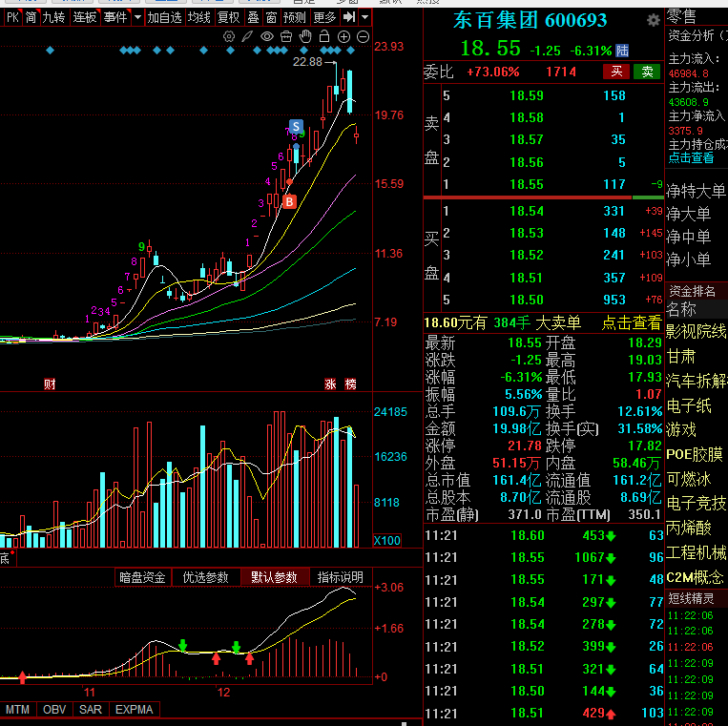Click the 底 icon at the indicator panel's left edge

click(6, 558)
